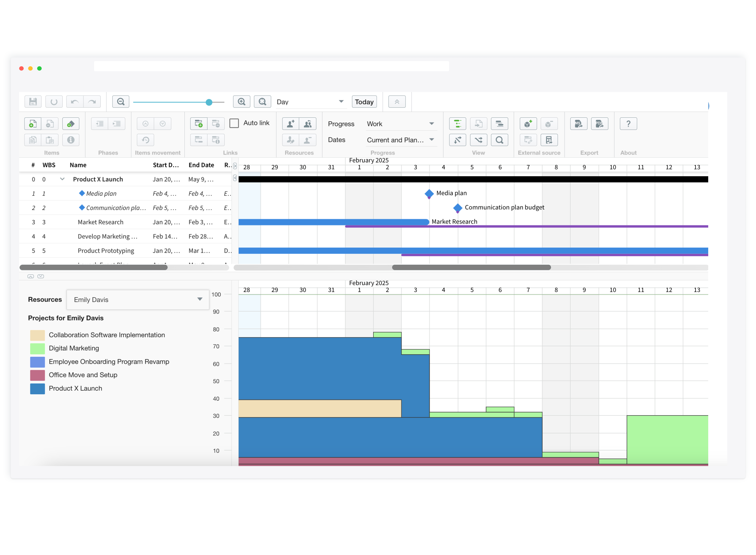Image resolution: width=756 pixels, height=555 pixels.
Task: Open the help question mark button
Action: click(628, 124)
